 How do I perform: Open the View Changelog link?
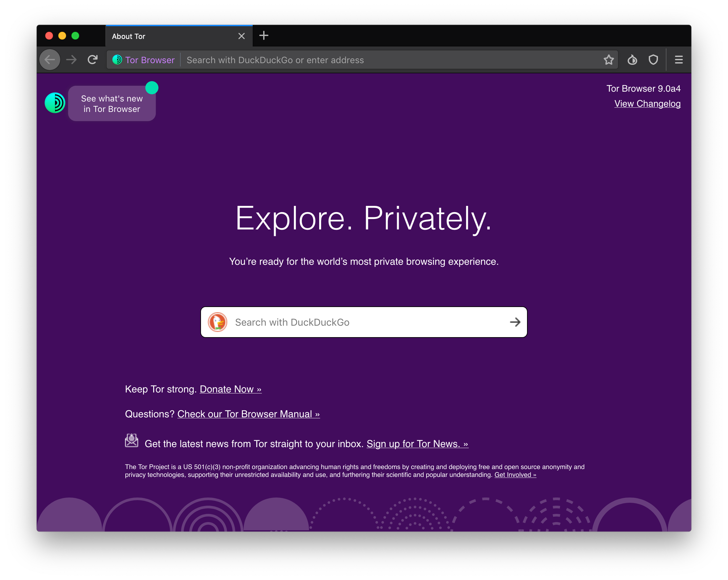click(x=647, y=104)
